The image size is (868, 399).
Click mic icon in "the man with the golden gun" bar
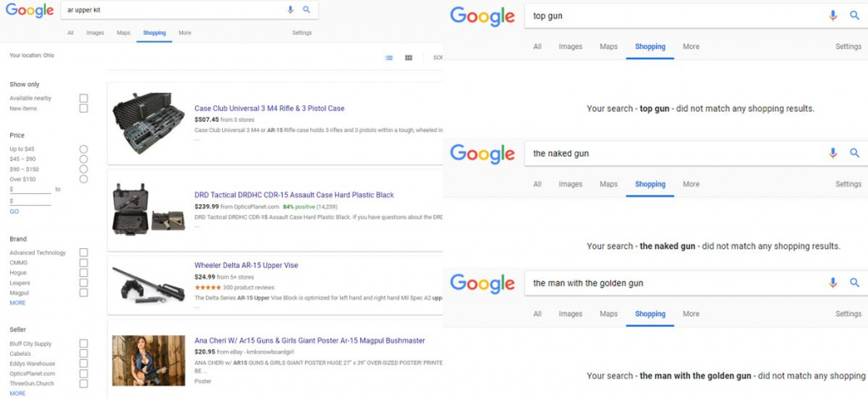[x=833, y=282]
